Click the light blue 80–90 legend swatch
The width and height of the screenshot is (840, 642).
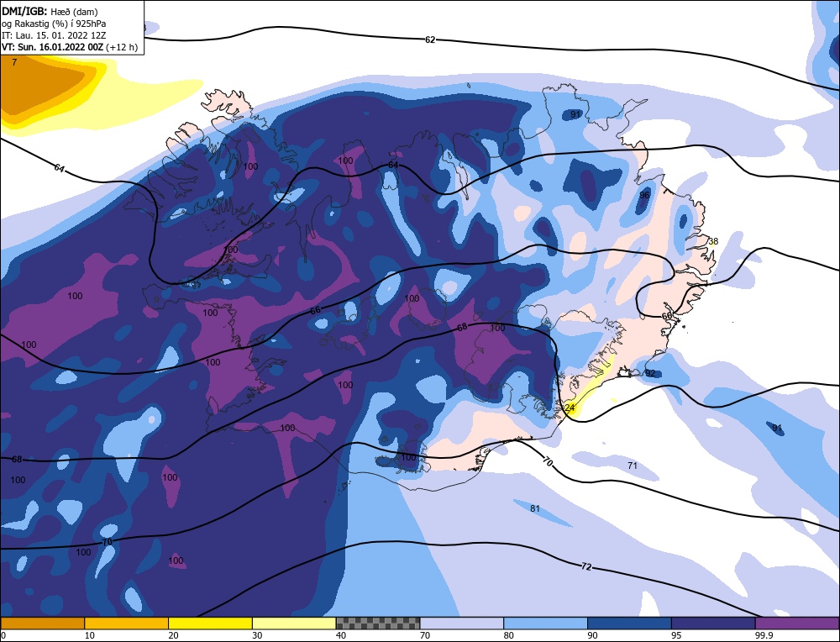pyautogui.click(x=545, y=624)
